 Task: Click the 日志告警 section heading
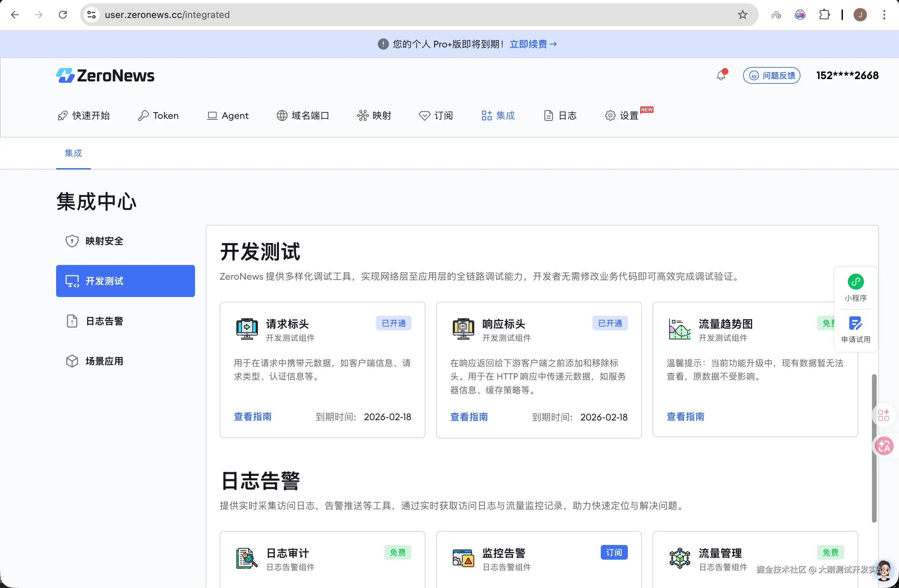click(260, 481)
